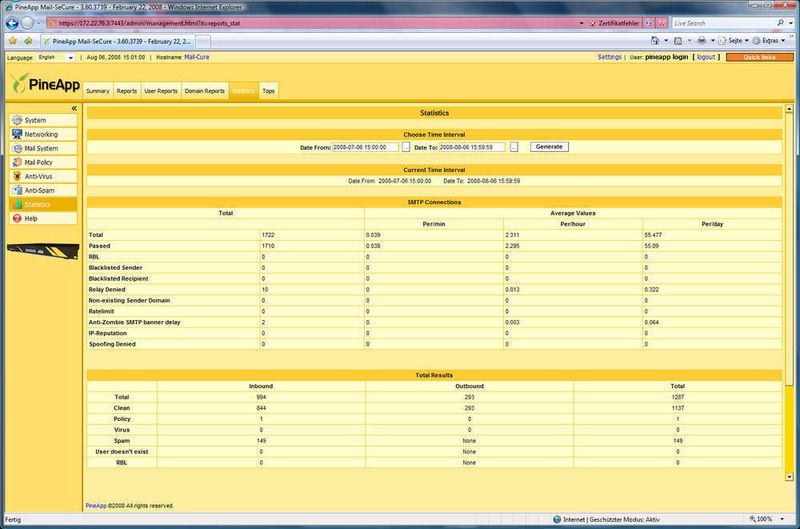The image size is (800, 529).
Task: Select the highlighted Statistics tab
Action: tap(243, 91)
